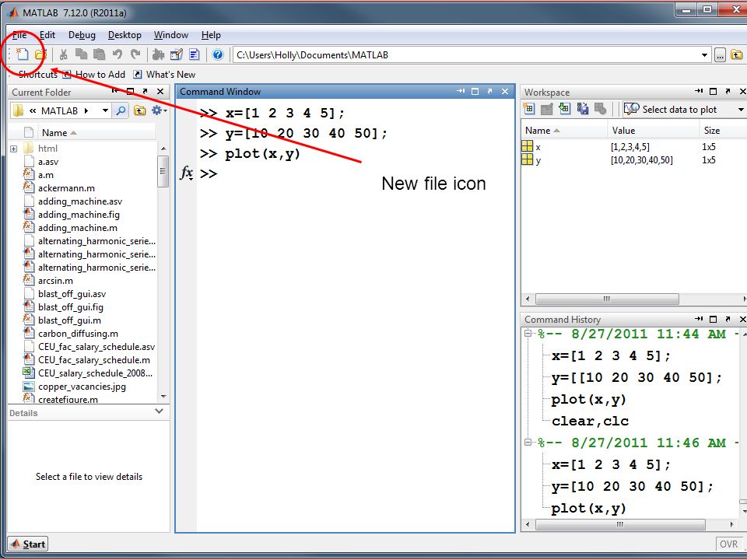The height and width of the screenshot is (560, 747).
Task: Maximize the Workspace panel
Action: (x=714, y=92)
